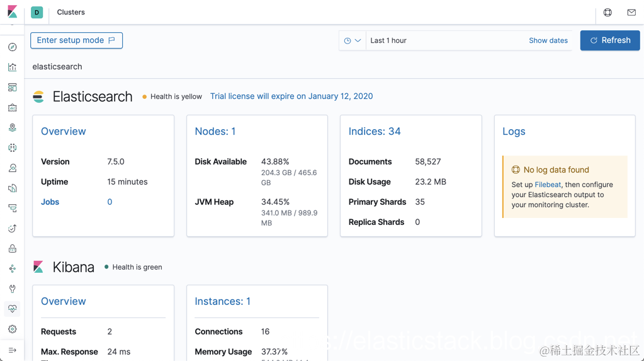The width and height of the screenshot is (644, 361).
Task: Open Elasticsearch Overview link
Action: [63, 131]
